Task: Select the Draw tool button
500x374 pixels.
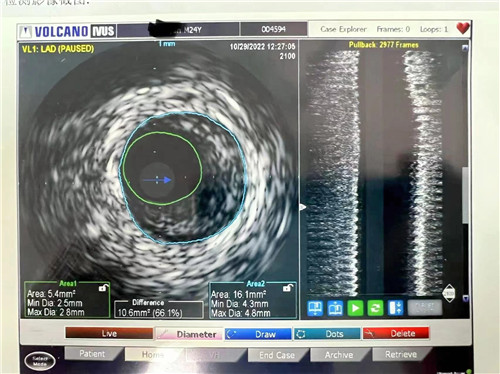Action: click(258, 334)
